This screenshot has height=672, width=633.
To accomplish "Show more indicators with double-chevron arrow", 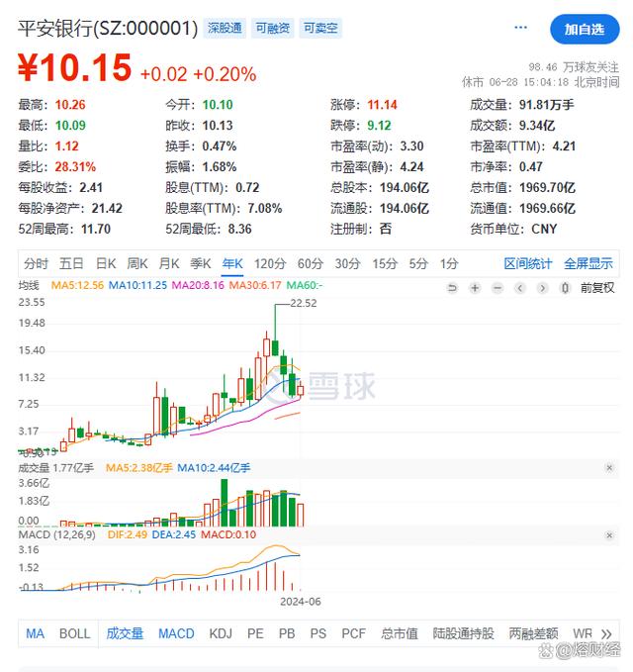I will tap(606, 633).
